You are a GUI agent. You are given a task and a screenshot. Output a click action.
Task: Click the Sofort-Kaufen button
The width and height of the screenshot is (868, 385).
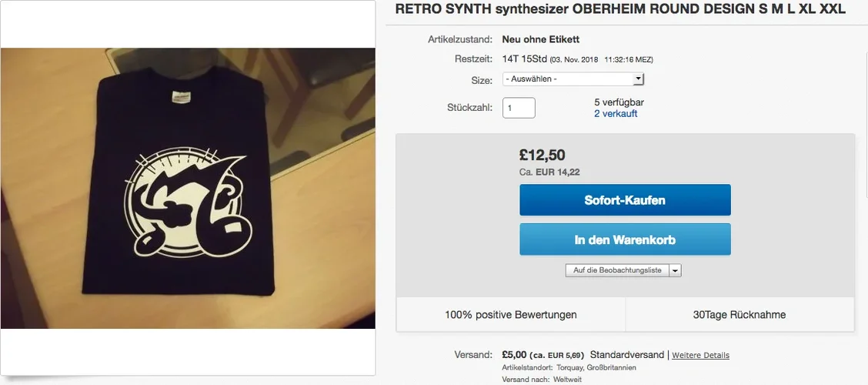click(625, 200)
